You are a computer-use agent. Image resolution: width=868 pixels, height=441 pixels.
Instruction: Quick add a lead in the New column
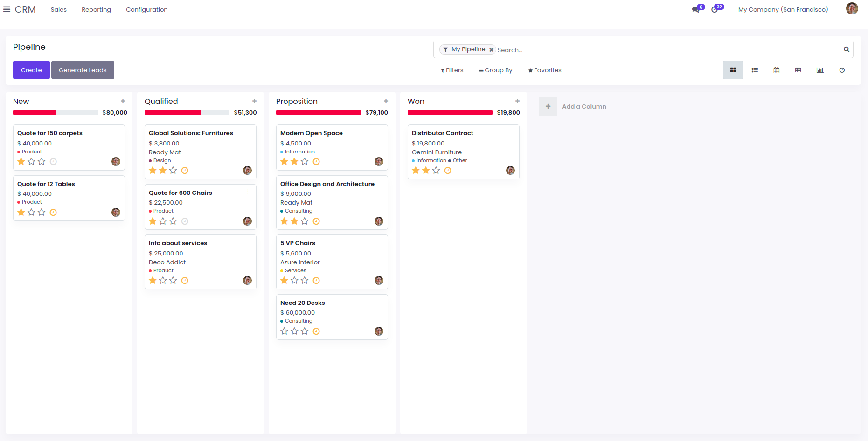[123, 101]
